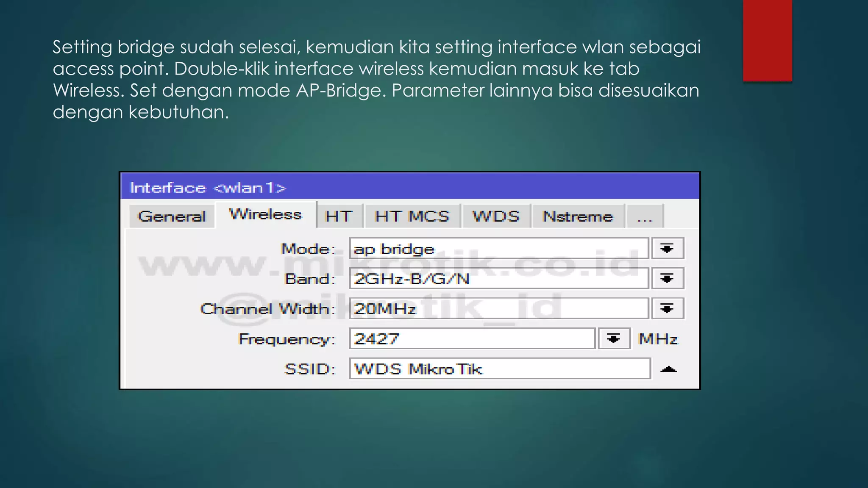Switch to the General tab
Image resolution: width=868 pixels, height=488 pixels.
(x=172, y=216)
